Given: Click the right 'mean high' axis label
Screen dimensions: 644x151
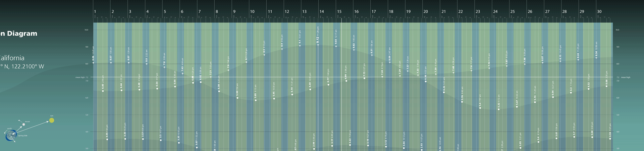Looking at the screenshot, I should pos(626,77).
